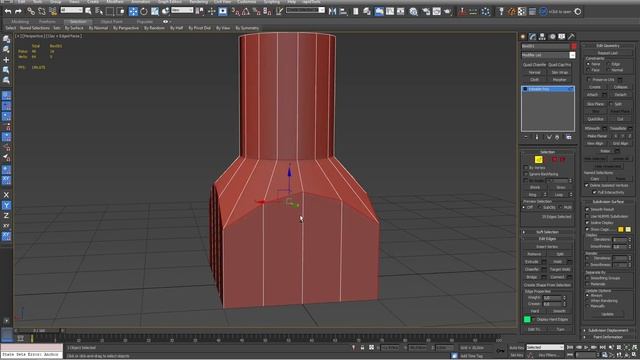
Task: Open the By Perspective ribbon menu
Action: (x=126, y=28)
